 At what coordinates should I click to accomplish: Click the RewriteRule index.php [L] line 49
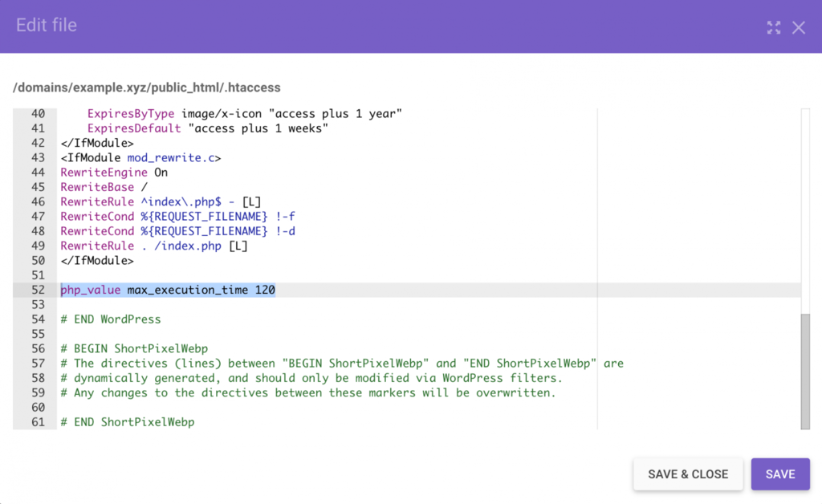(154, 246)
